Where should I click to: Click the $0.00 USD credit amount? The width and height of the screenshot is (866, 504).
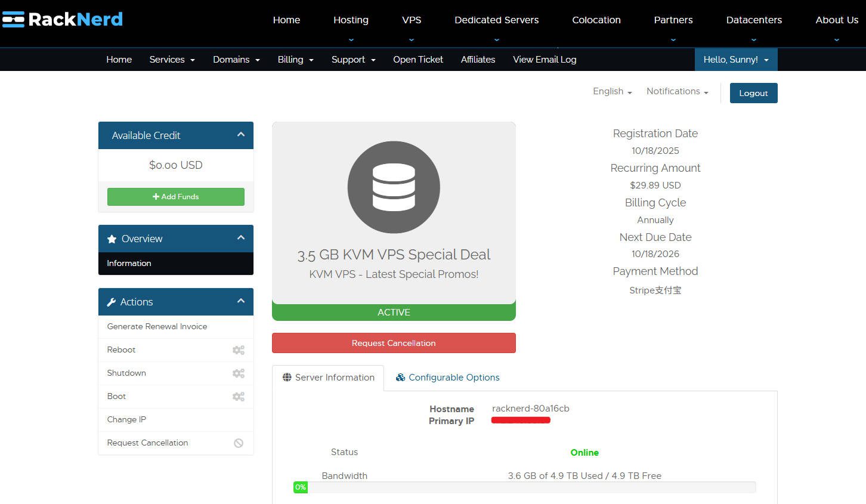pyautogui.click(x=176, y=165)
